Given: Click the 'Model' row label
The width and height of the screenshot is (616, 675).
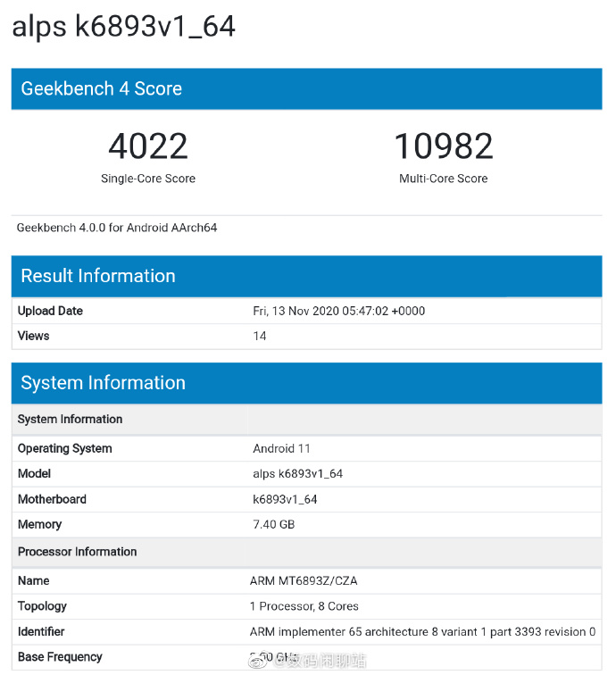Looking at the screenshot, I should click(x=34, y=473).
